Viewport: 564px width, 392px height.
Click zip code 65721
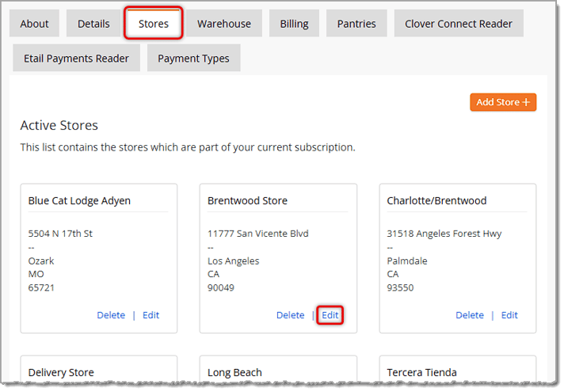pos(41,287)
